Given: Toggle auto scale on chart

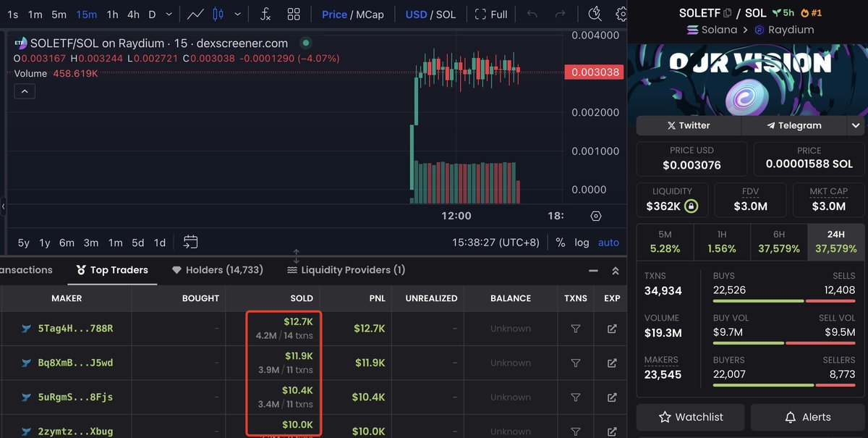Looking at the screenshot, I should [x=608, y=243].
